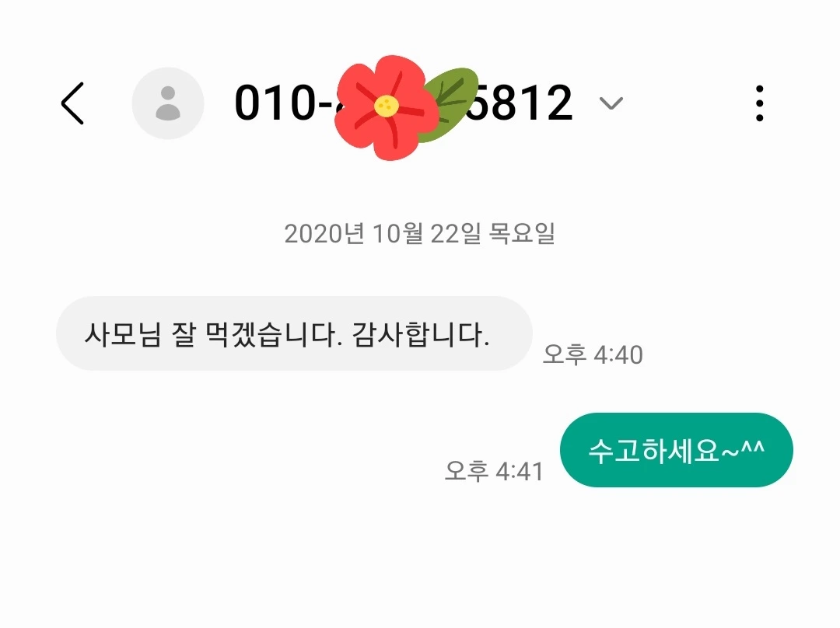Viewport: 840px width, 628px height.
Task: Return to the conversation list
Action: [72, 103]
